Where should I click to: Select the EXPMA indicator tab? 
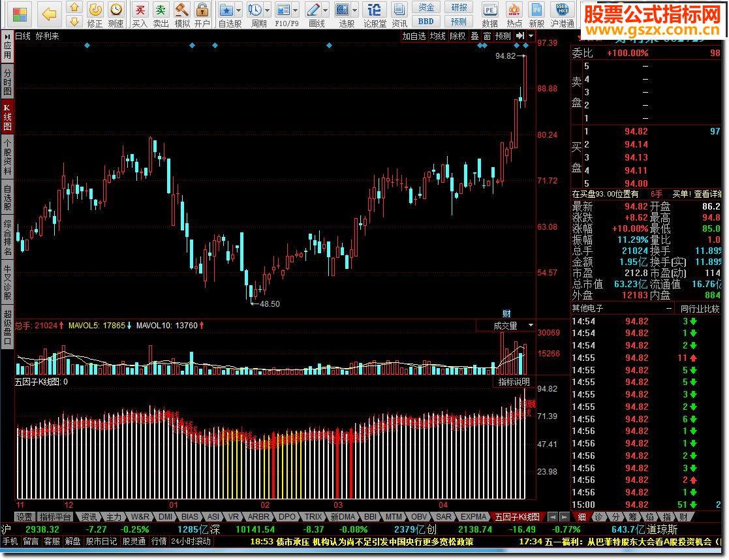click(x=473, y=517)
